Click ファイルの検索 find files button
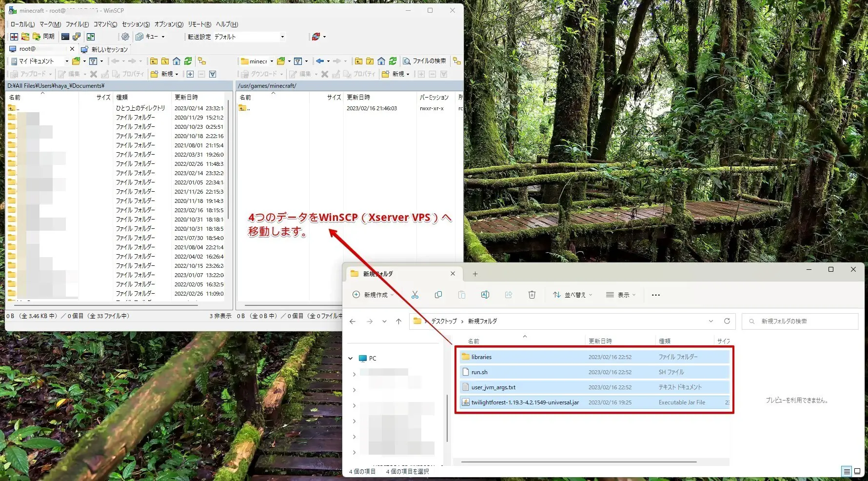This screenshot has width=868, height=481. click(x=424, y=61)
